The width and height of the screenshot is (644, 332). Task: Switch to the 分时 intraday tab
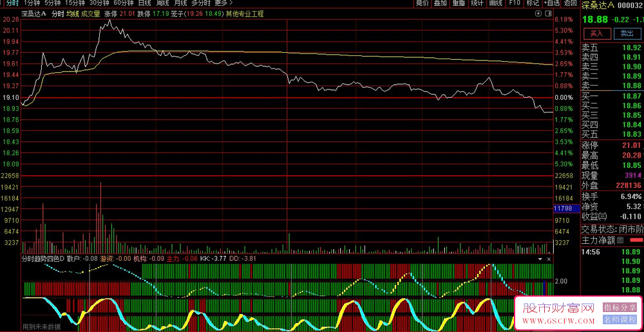pyautogui.click(x=12, y=3)
